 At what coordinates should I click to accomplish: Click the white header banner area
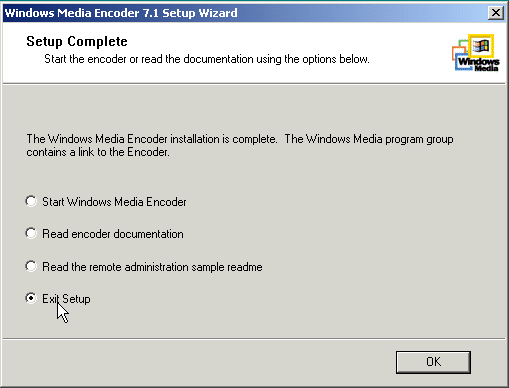[x=254, y=52]
